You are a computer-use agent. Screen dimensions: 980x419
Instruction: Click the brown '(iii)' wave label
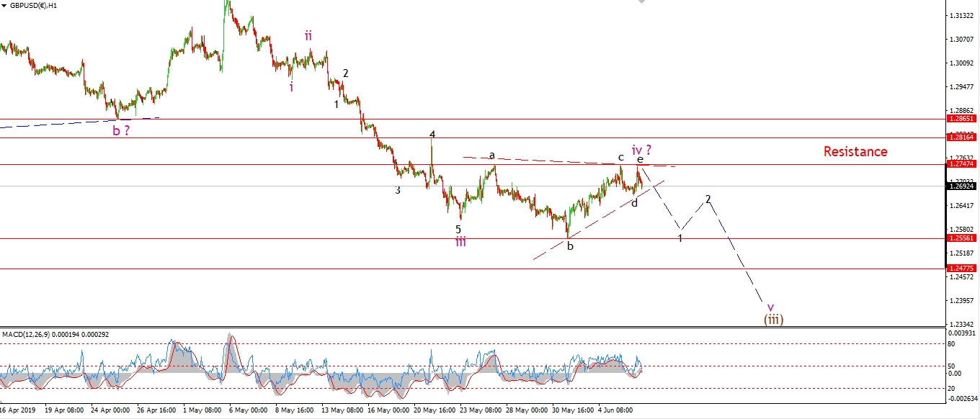(x=773, y=319)
